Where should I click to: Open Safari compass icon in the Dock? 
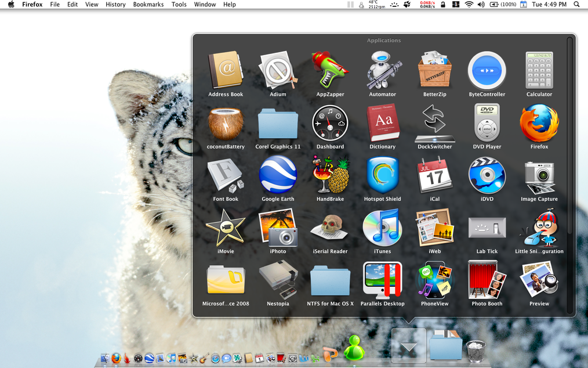(215, 358)
